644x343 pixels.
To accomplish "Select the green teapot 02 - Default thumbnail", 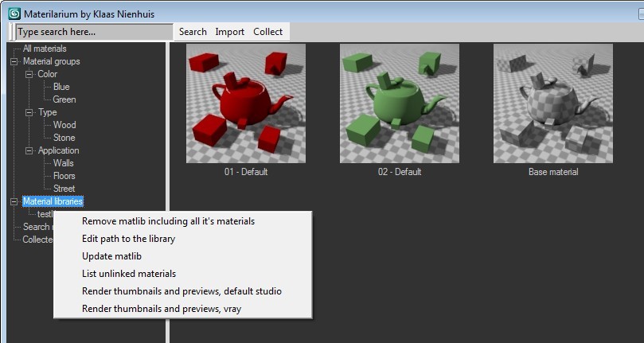I will pyautogui.click(x=399, y=103).
